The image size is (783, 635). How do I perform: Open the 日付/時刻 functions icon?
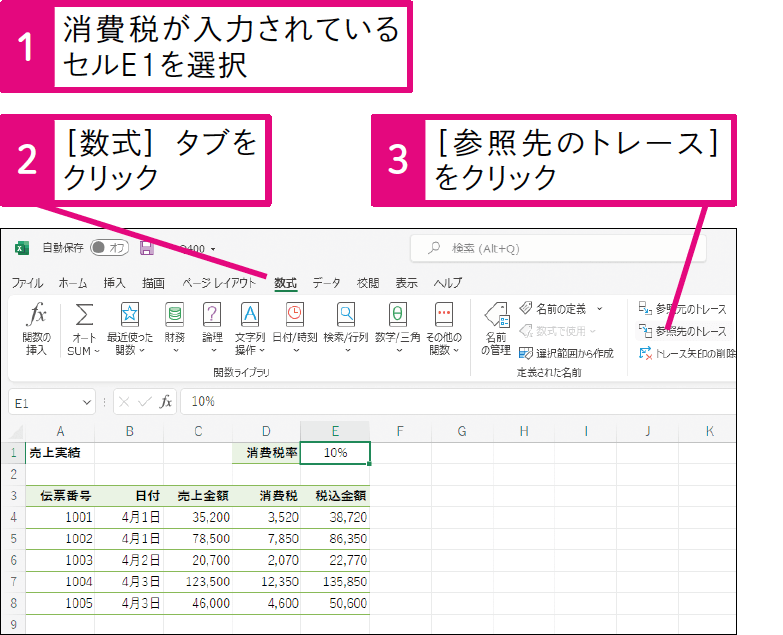295,315
